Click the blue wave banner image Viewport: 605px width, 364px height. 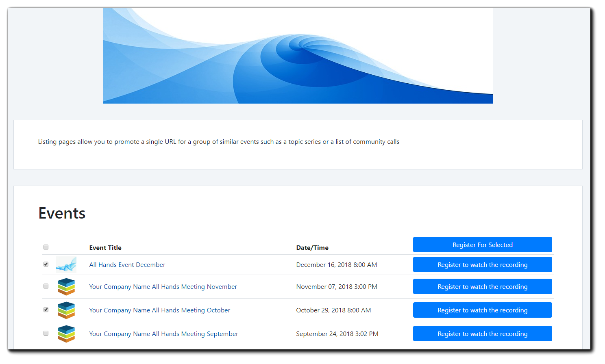pyautogui.click(x=298, y=56)
